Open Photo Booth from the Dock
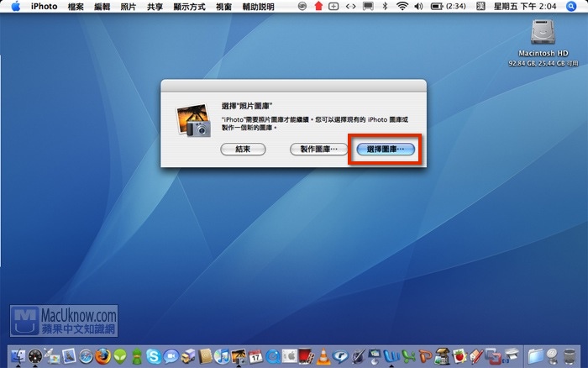 [x=305, y=356]
